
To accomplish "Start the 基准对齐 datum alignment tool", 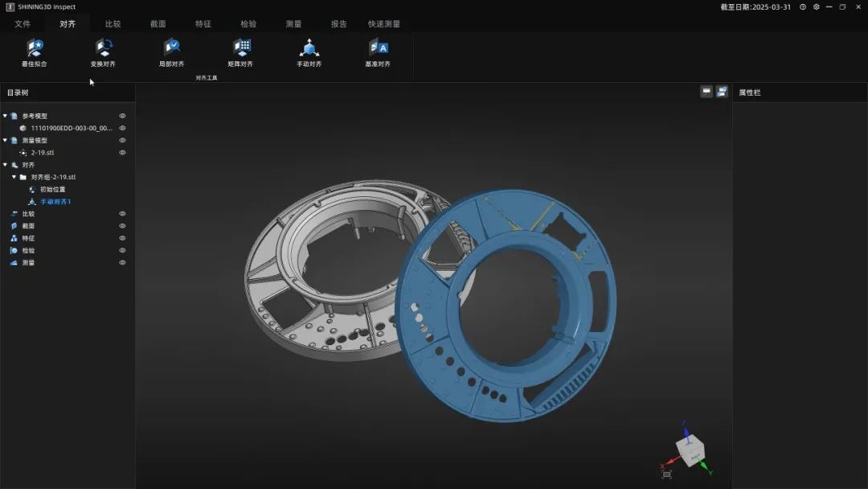I will [378, 52].
